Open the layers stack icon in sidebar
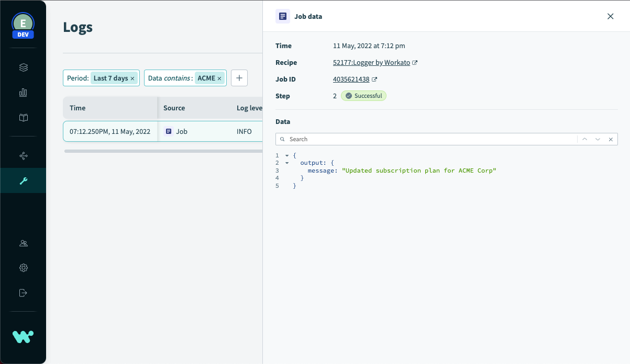Viewport: 630px width, 364px height. tap(23, 67)
